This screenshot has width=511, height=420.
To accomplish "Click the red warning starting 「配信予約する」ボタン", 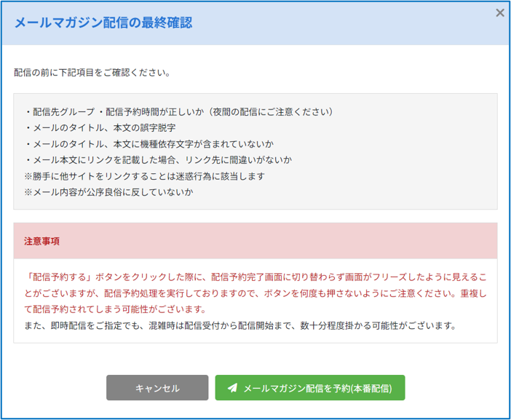I will click(x=255, y=293).
